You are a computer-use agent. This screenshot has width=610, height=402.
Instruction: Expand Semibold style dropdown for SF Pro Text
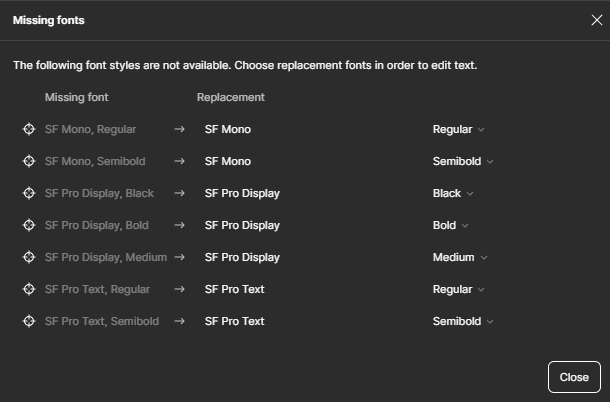coord(463,321)
